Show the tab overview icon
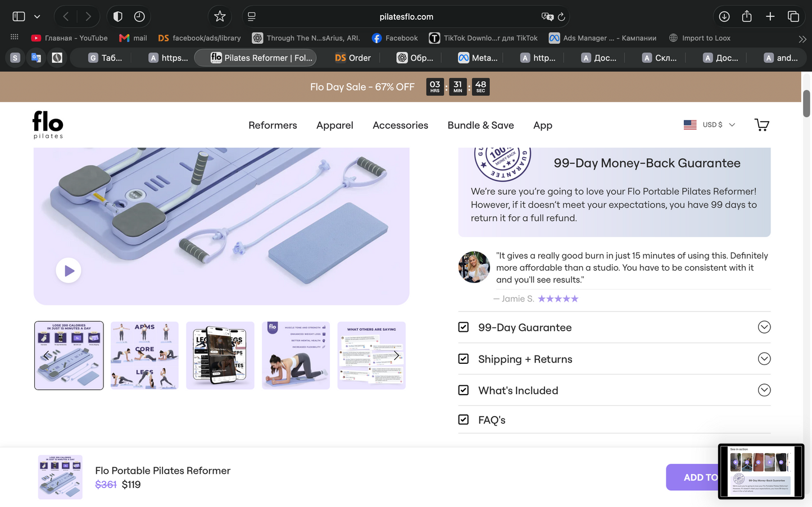 click(x=793, y=16)
